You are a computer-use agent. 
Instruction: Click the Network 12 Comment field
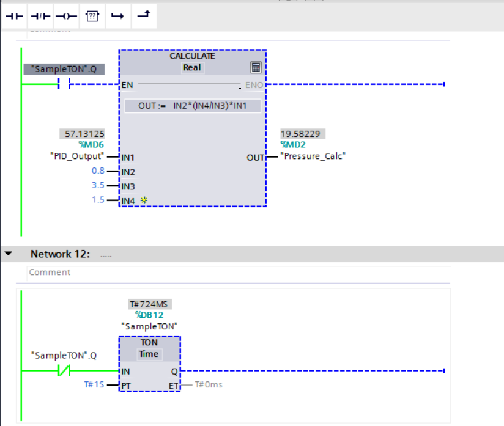[x=239, y=273]
